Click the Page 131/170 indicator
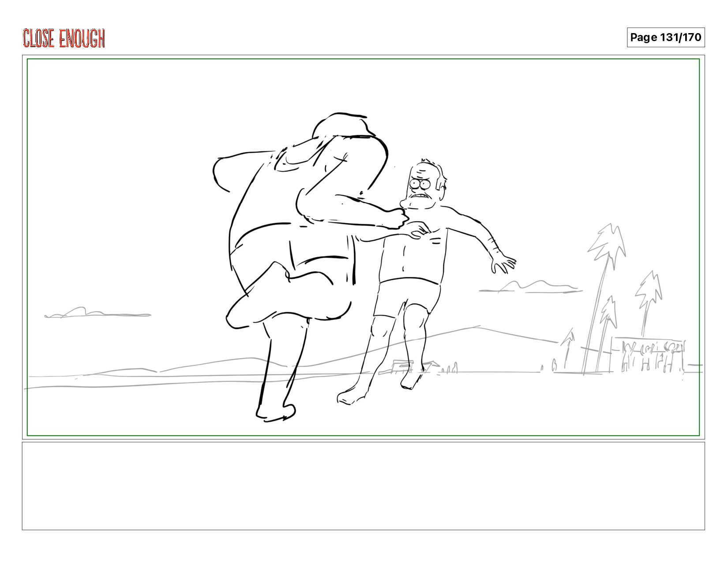The width and height of the screenshot is (728, 563). (x=666, y=38)
